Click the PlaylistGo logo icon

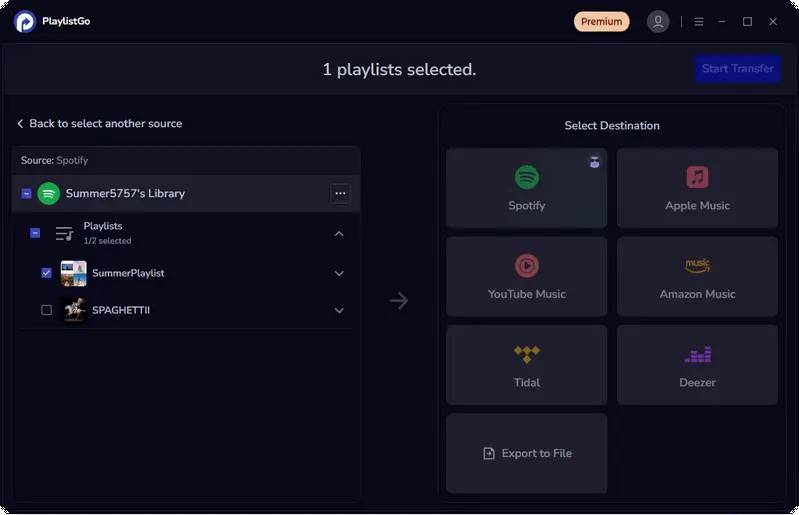[24, 21]
